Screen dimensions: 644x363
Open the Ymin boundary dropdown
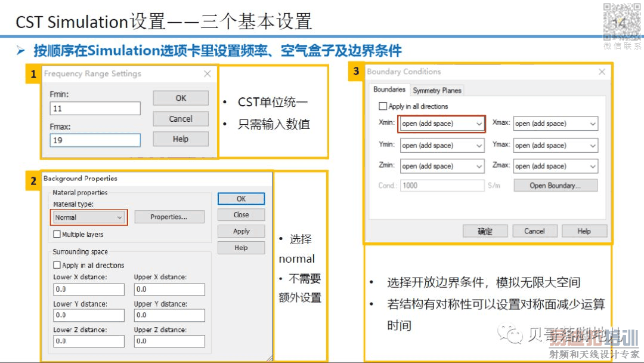[442, 146]
